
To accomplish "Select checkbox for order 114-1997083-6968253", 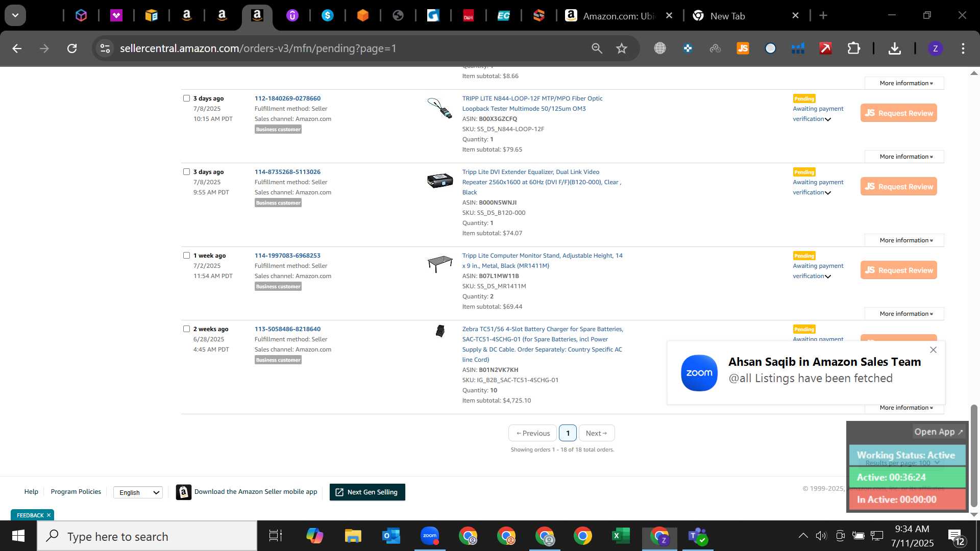I will 186,255.
